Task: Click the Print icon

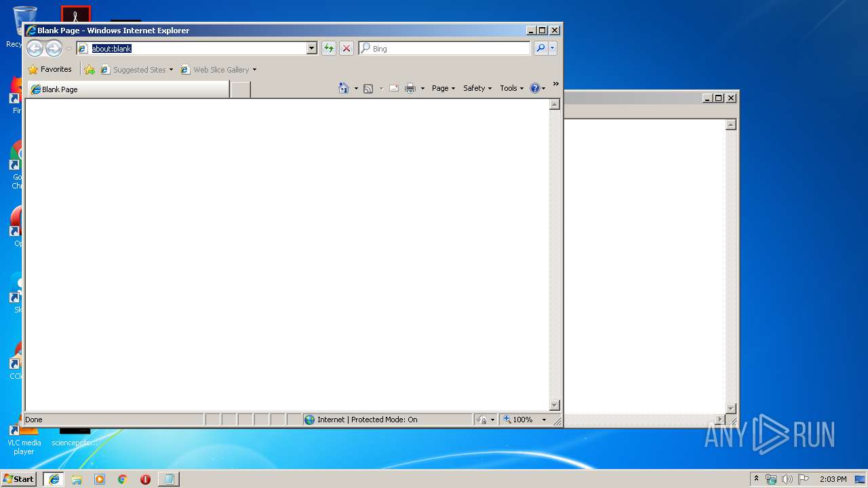Action: point(410,88)
